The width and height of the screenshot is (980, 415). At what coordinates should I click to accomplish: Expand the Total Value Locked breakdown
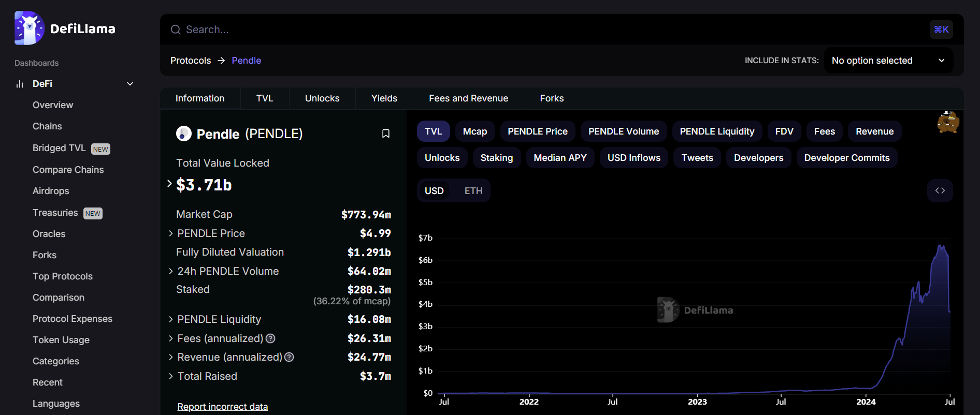[169, 184]
